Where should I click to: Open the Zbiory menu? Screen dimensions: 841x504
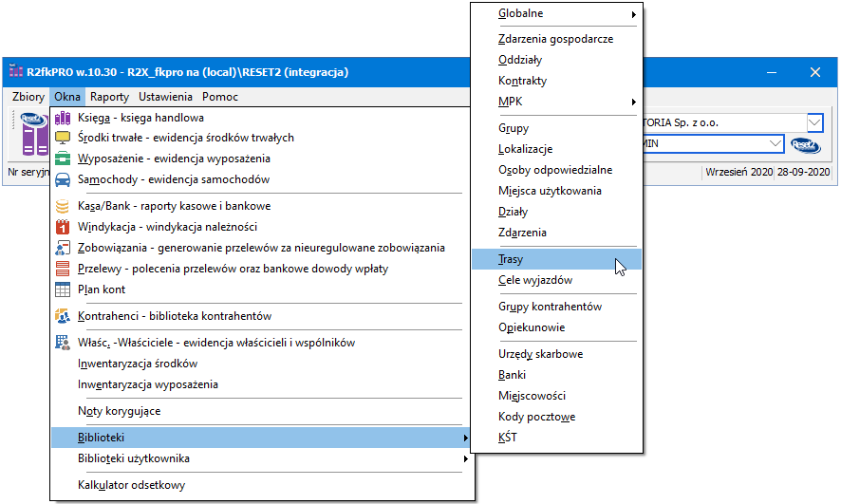click(28, 97)
